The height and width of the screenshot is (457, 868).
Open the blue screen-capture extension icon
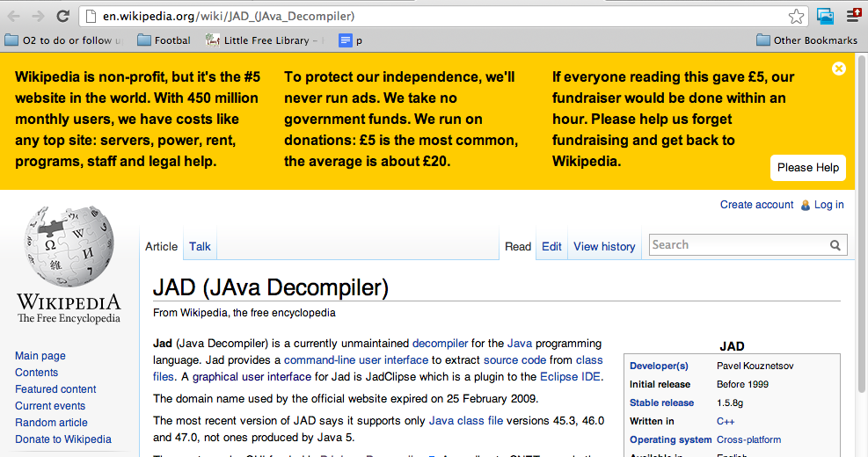[x=825, y=16]
